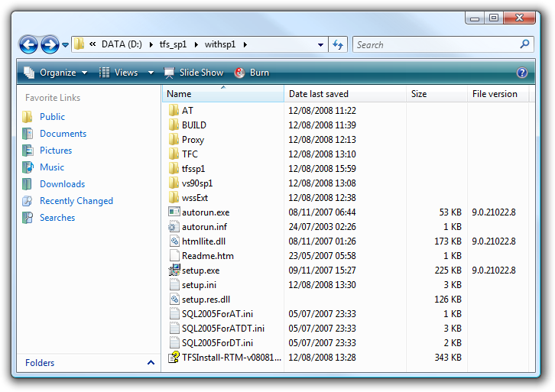Select the wssExt folder icon
Screen dimensions: 555x392
(174, 197)
